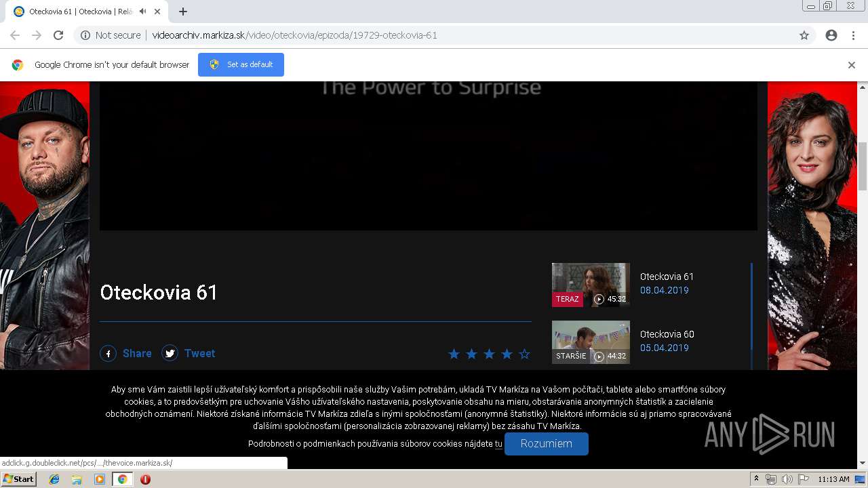Rate with second star
This screenshot has width=868, height=488.
[x=471, y=354]
